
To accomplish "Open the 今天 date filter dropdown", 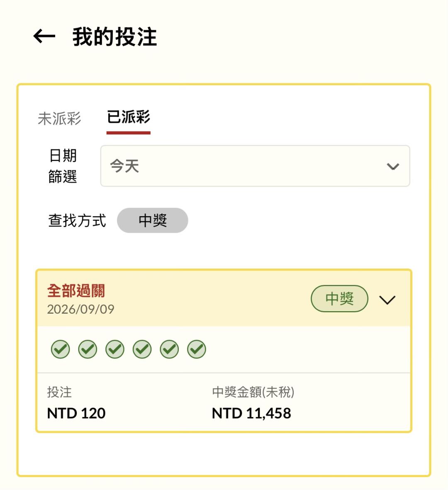I will [x=255, y=166].
